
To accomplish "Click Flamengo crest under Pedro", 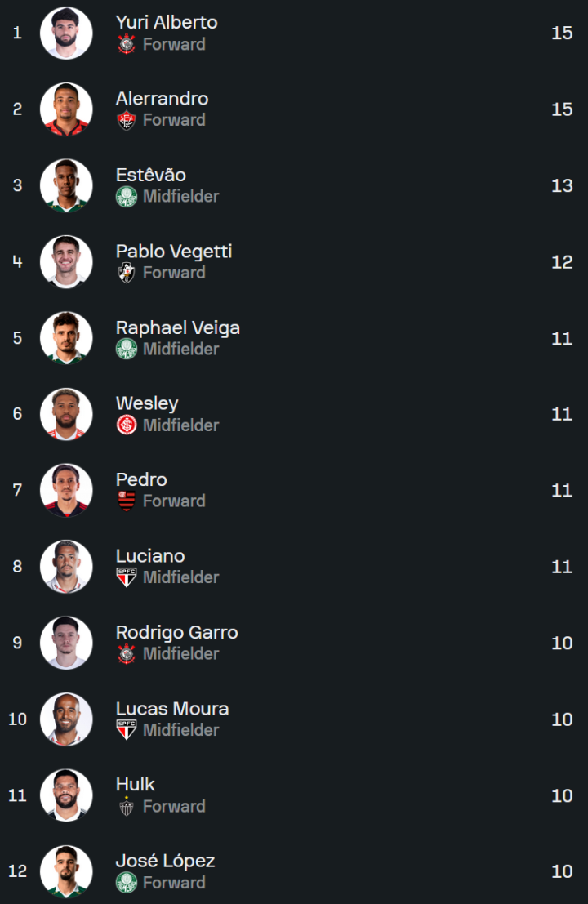I will (127, 501).
